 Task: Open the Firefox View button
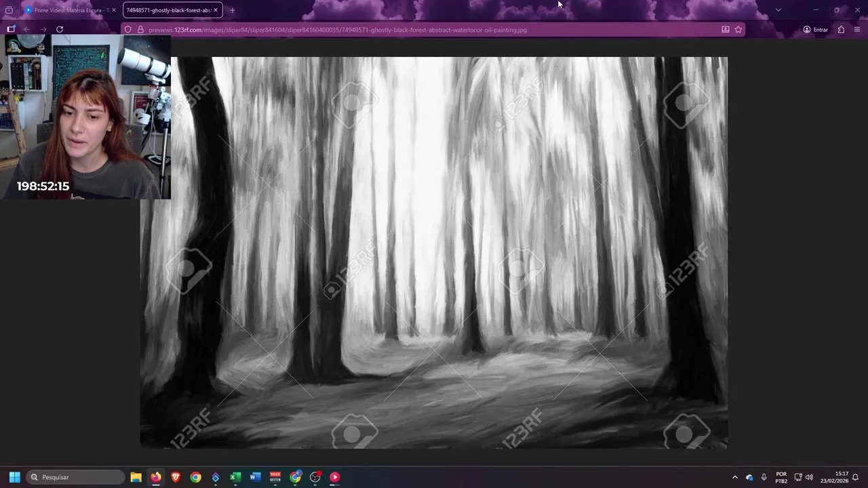tap(9, 10)
